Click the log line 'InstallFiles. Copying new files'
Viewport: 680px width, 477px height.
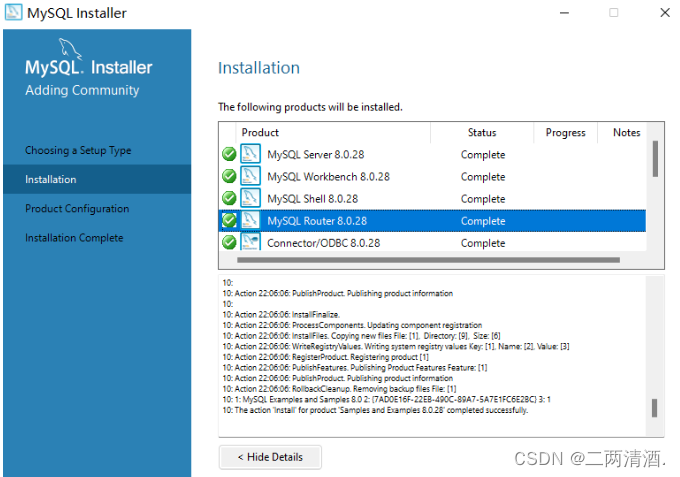[x=361, y=336]
